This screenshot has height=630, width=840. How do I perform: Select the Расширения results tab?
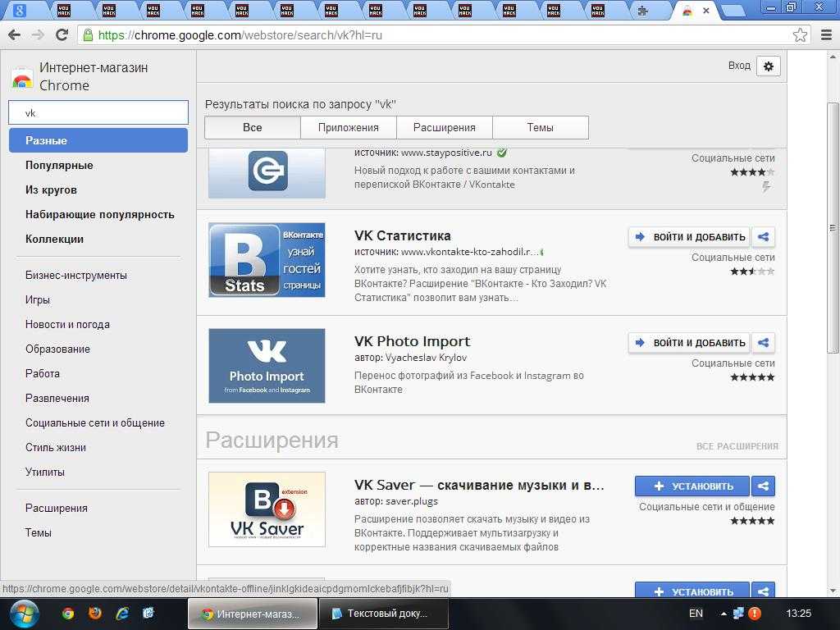pos(444,127)
